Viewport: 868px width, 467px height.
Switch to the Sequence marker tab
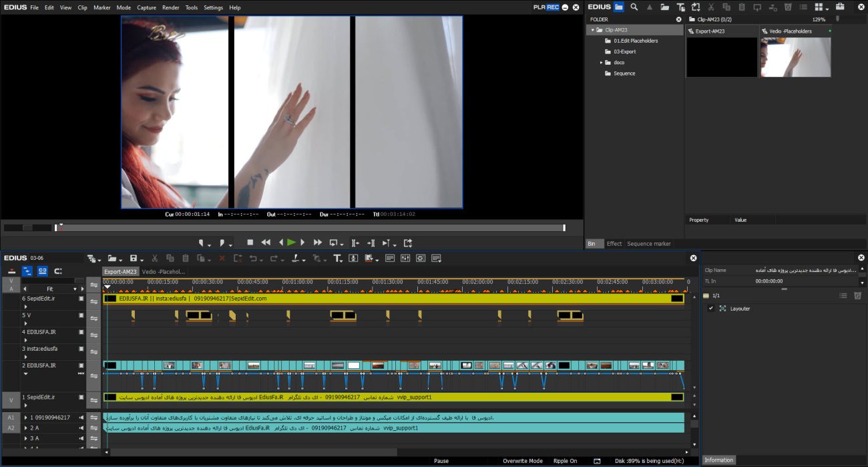click(648, 244)
